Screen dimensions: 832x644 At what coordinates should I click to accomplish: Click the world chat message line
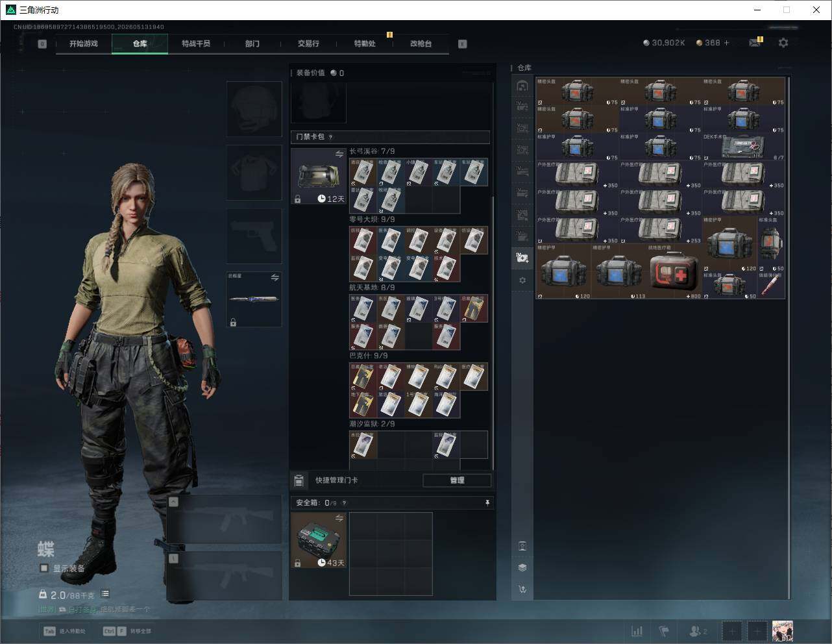(94, 610)
